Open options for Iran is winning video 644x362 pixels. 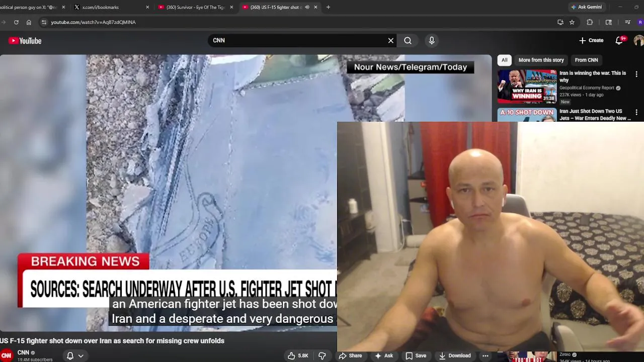coord(636,74)
